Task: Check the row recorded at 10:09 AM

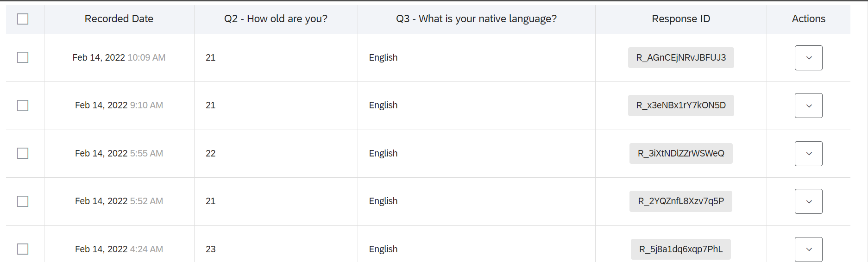Action: coord(23,57)
